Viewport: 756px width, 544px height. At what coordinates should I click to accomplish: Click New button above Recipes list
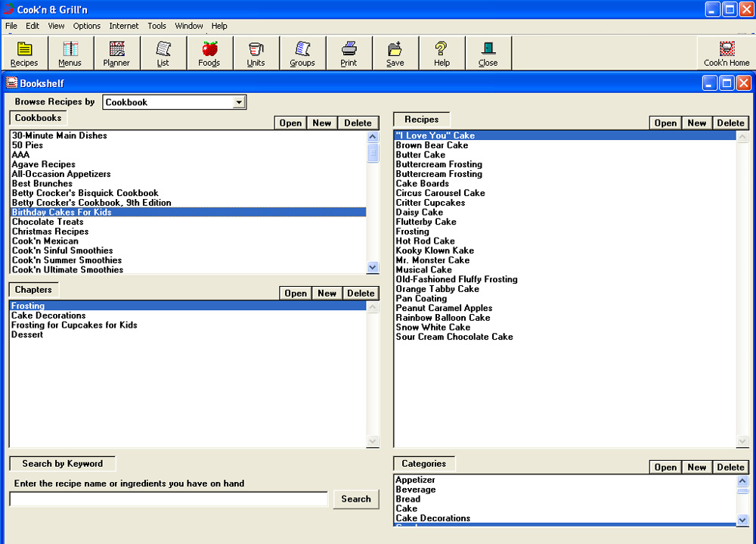tap(697, 123)
